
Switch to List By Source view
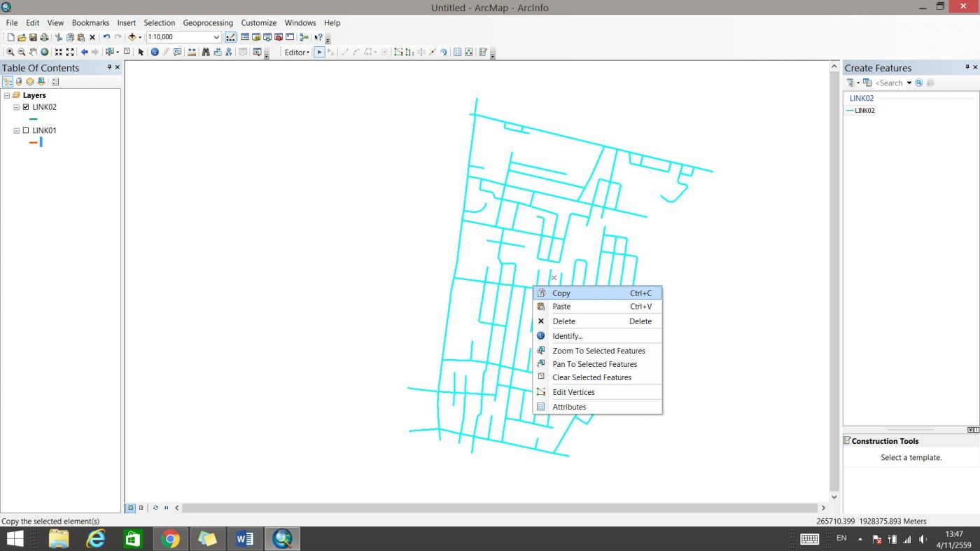(19, 82)
